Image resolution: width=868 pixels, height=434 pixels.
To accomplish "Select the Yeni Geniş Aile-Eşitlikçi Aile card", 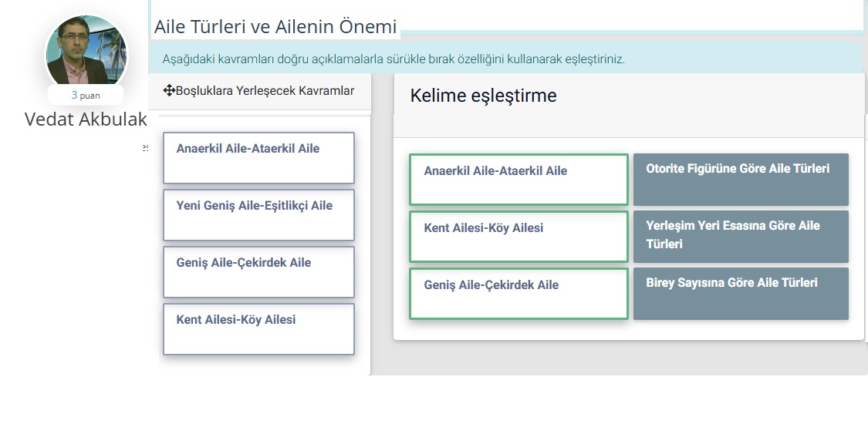I will [x=258, y=214].
